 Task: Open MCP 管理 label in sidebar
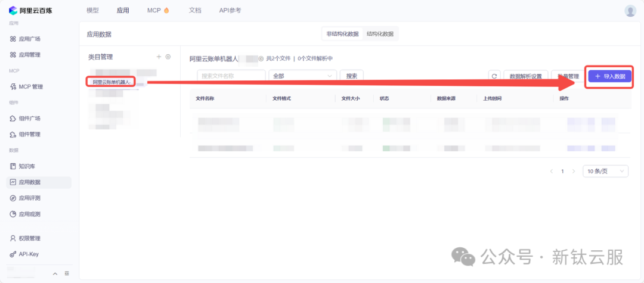(x=31, y=86)
